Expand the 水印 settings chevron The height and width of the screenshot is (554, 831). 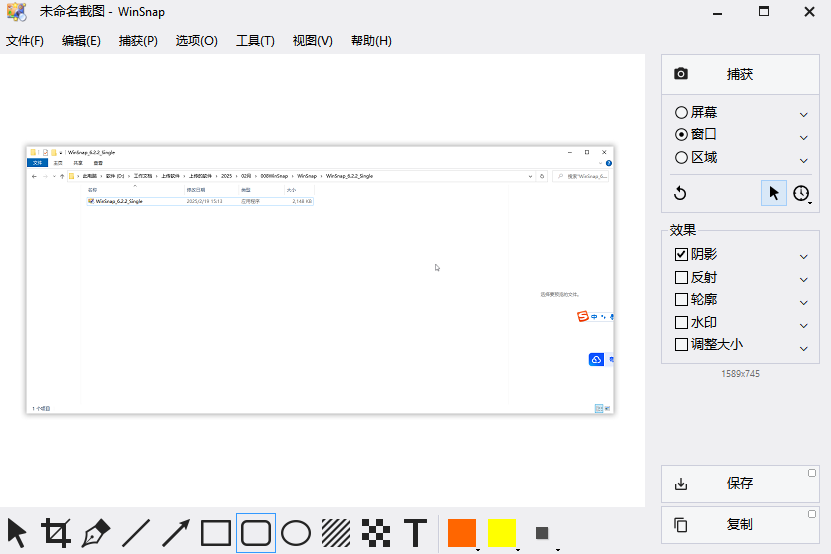(x=803, y=325)
